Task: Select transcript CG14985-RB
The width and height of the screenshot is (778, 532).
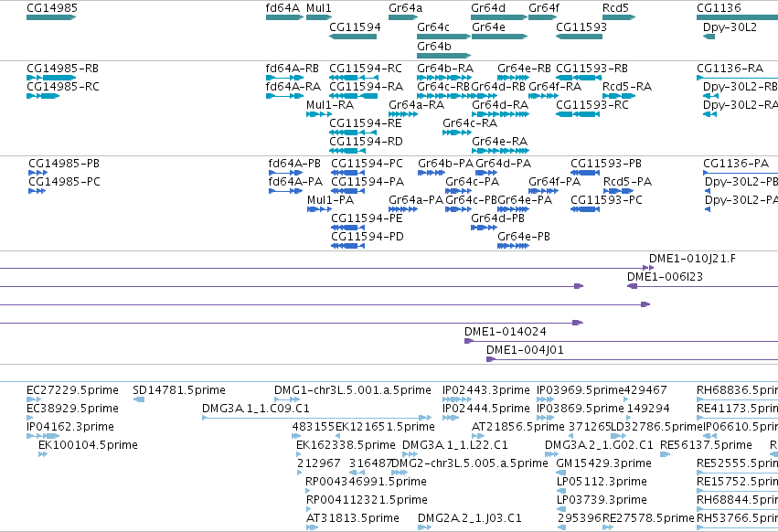Action: tap(51, 78)
